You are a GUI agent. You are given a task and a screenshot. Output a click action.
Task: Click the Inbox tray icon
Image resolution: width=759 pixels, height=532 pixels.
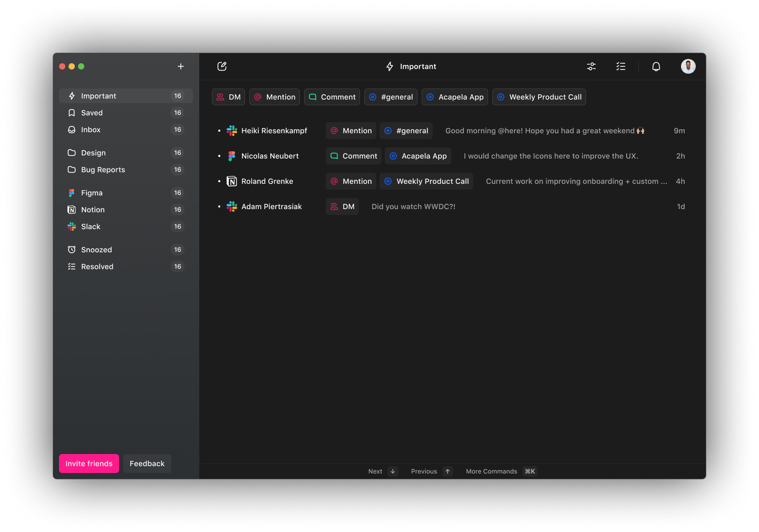[x=72, y=130]
